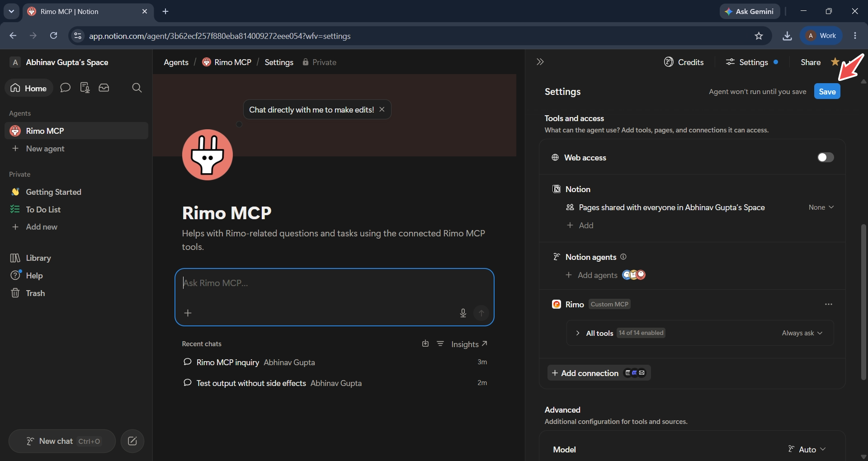868x461 pixels.
Task: Select Rimo MCP agent in sidebar
Action: point(76,131)
